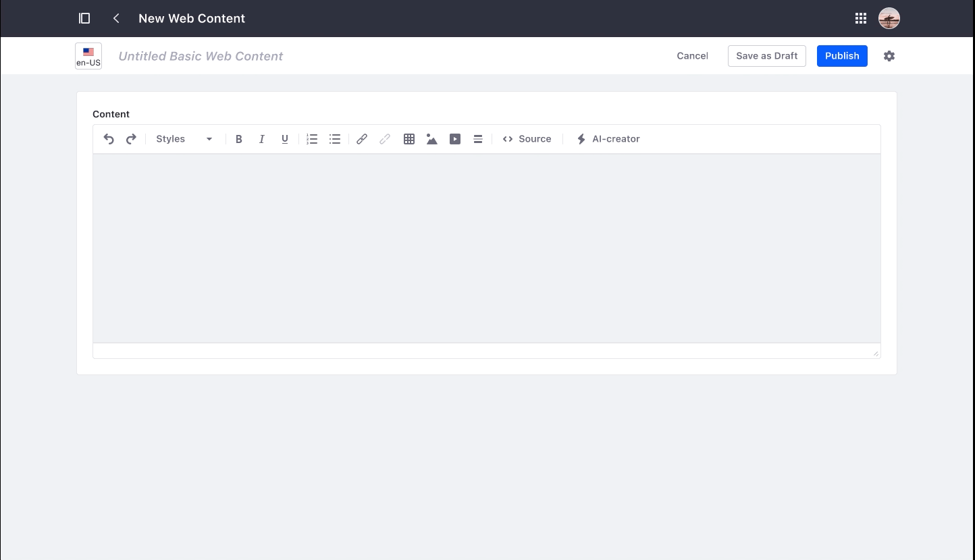Viewport: 975px width, 560px height.
Task: Click the Undo icon in the editor toolbar
Action: [109, 139]
